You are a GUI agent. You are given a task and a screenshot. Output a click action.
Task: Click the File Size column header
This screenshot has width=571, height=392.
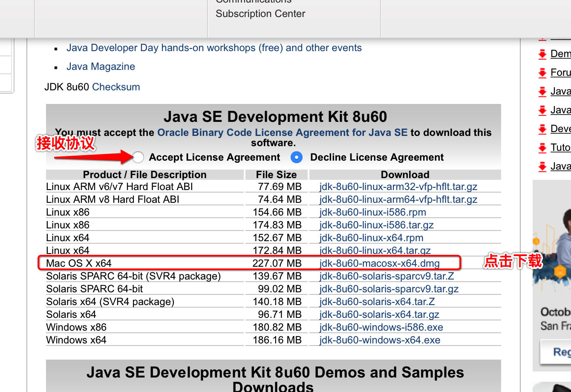[276, 175]
